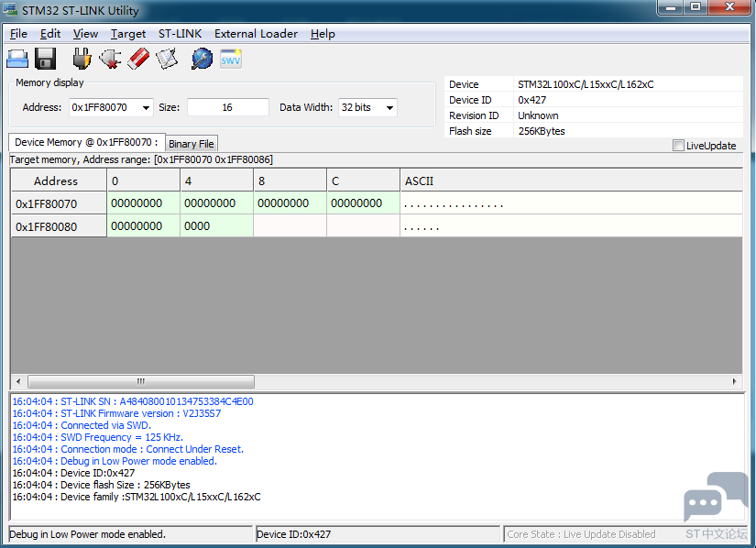Maximize the ST-LINK Utility window

(696, 7)
